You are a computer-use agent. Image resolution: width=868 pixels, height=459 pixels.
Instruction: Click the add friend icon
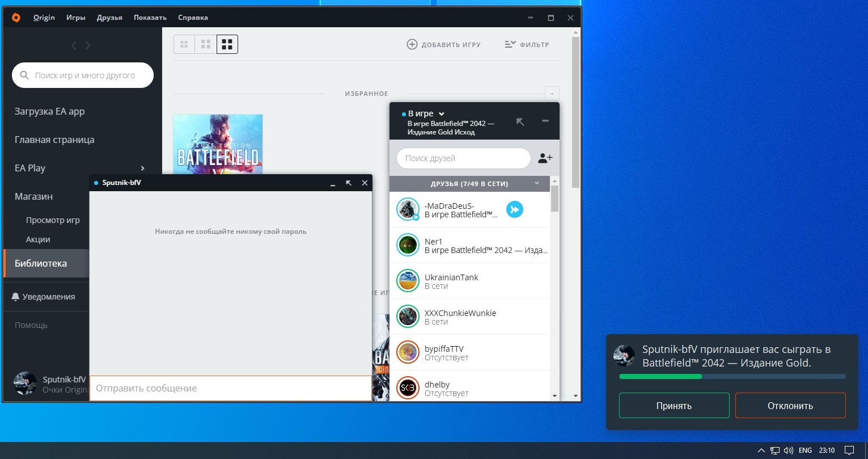(x=545, y=158)
